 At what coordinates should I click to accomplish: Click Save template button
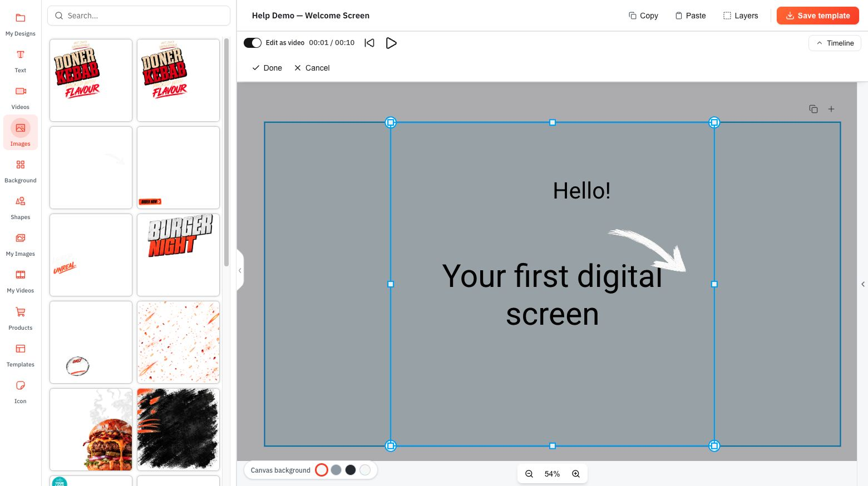point(818,16)
